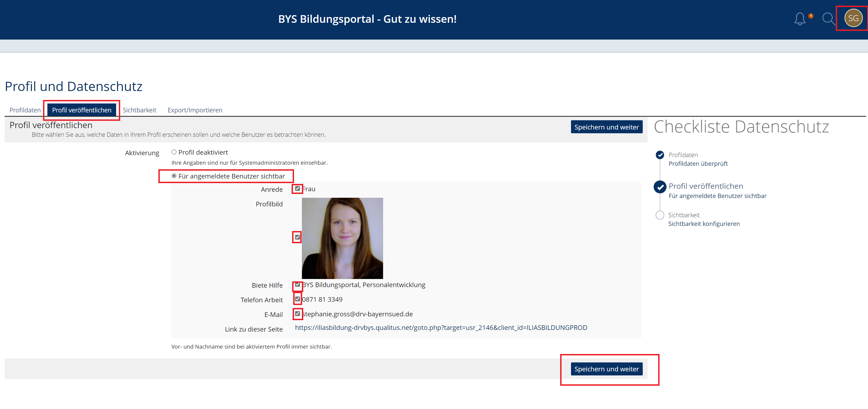Open the SG user avatar menu
Viewport: 868px width, 409px height.
pyautogui.click(x=853, y=18)
